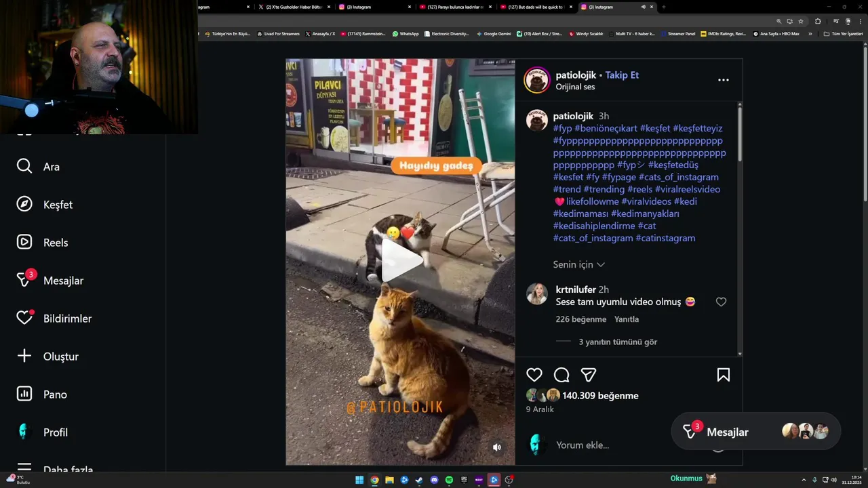Open WhatsApp bookmark
The width and height of the screenshot is (868, 488).
coord(406,34)
